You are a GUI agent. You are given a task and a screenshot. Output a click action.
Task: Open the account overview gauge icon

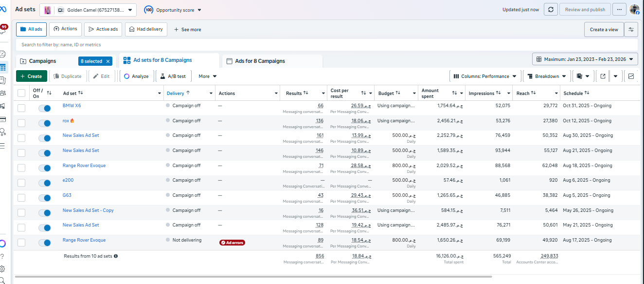point(3,54)
